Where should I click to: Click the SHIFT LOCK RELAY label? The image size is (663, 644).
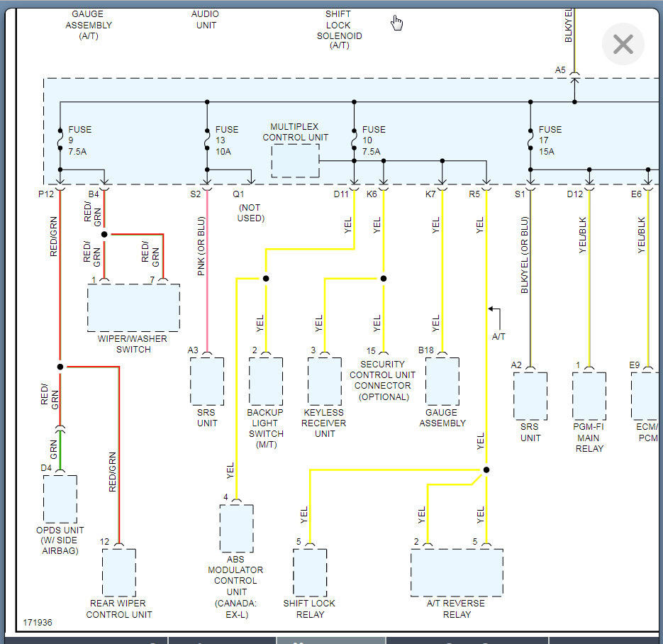pyautogui.click(x=309, y=609)
